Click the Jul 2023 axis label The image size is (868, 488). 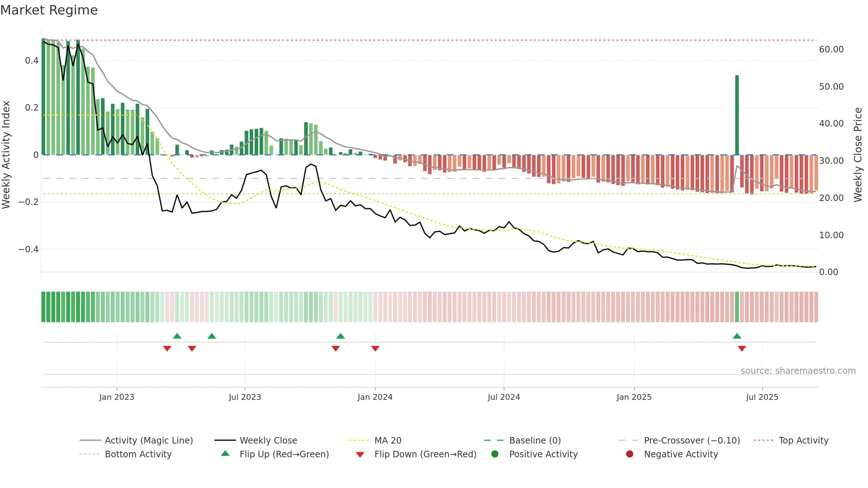[x=245, y=397]
